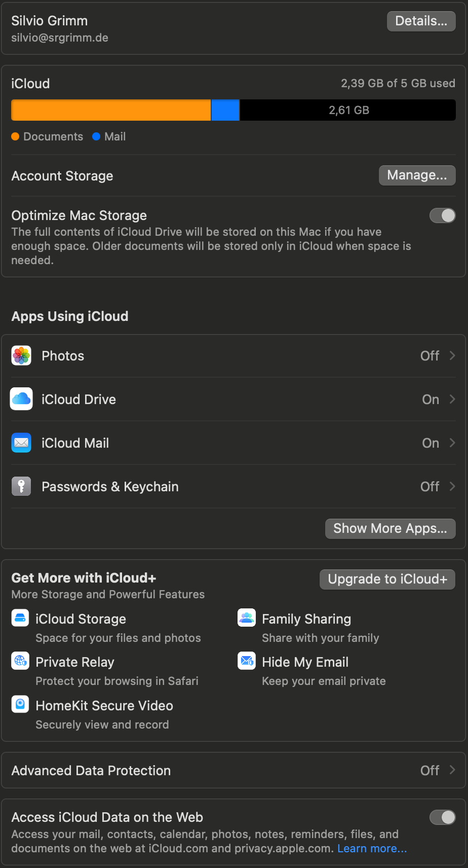Click the Photos app icon
The width and height of the screenshot is (468, 868).
[x=21, y=356]
